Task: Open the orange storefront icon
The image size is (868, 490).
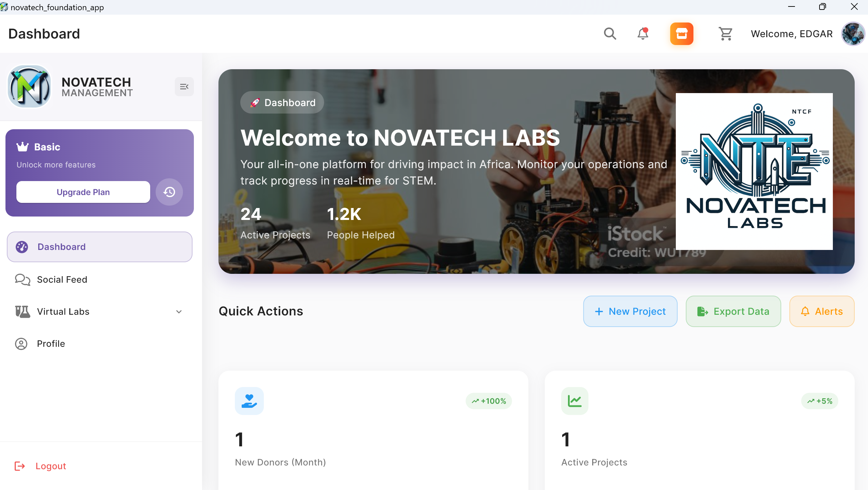Action: click(682, 33)
